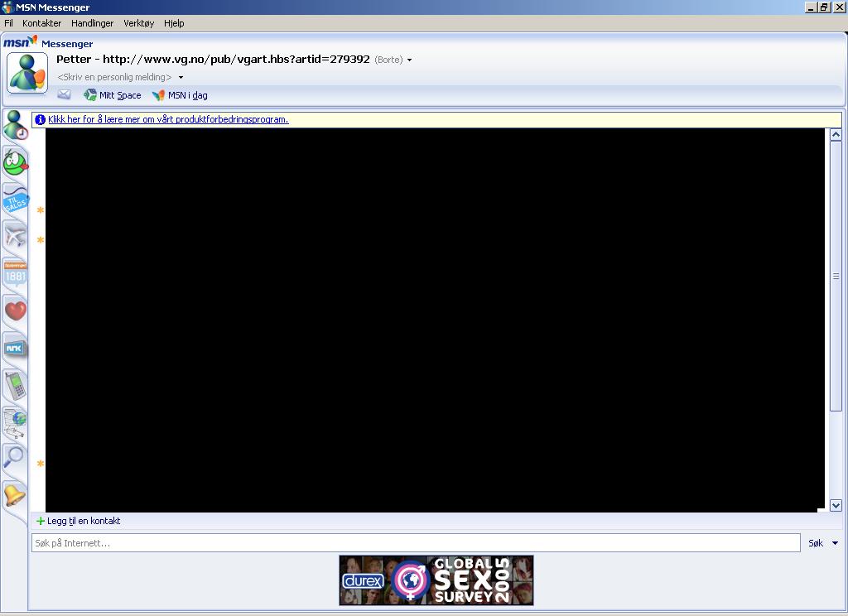Open the Handlinger menu
The height and width of the screenshot is (616, 848).
coord(93,23)
